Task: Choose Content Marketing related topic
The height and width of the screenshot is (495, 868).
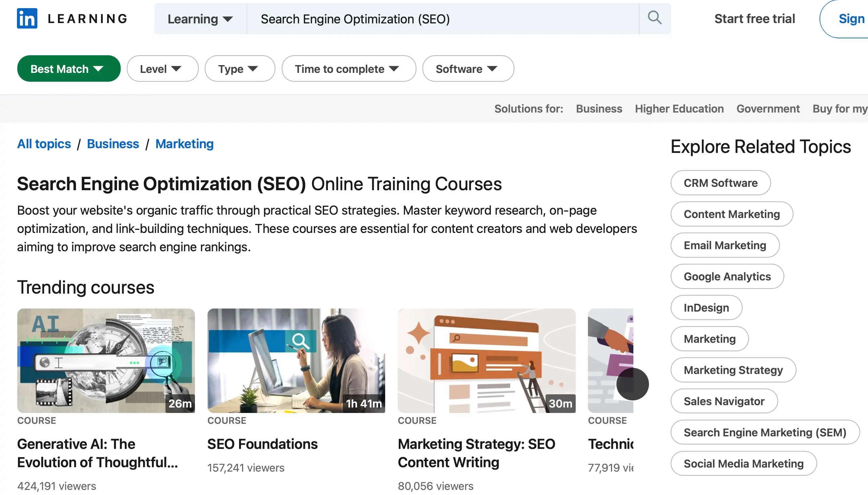Action: click(731, 214)
